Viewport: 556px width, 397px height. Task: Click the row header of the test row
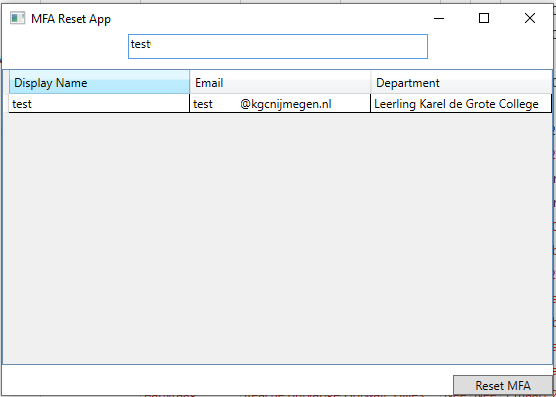(6, 104)
